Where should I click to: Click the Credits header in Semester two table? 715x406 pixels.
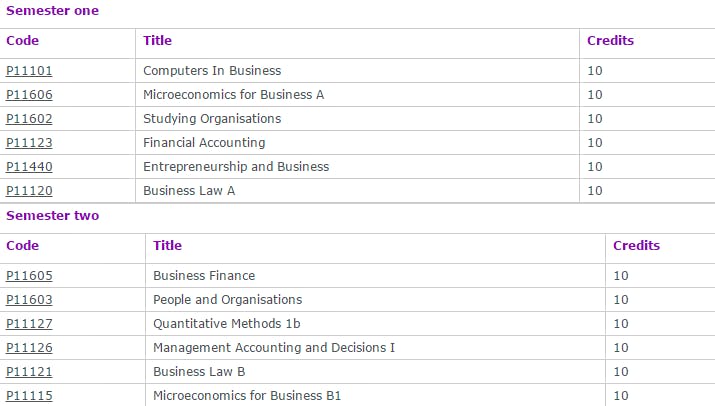point(636,246)
